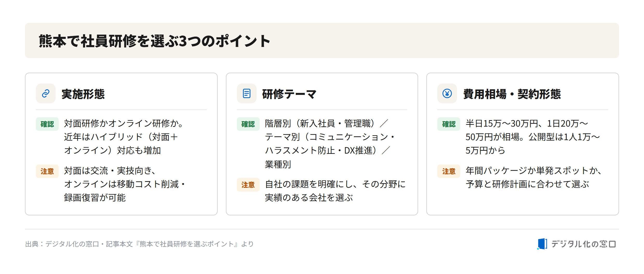Viewport: 644px width, 274px height.
Task: Click the yen coin icon beside 費用相場
Action: tap(447, 93)
